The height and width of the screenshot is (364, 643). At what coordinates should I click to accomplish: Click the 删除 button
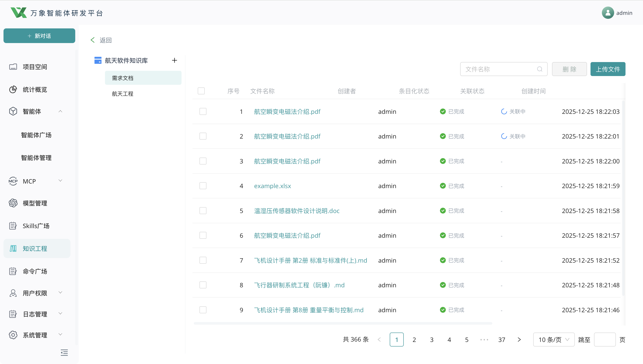click(569, 69)
